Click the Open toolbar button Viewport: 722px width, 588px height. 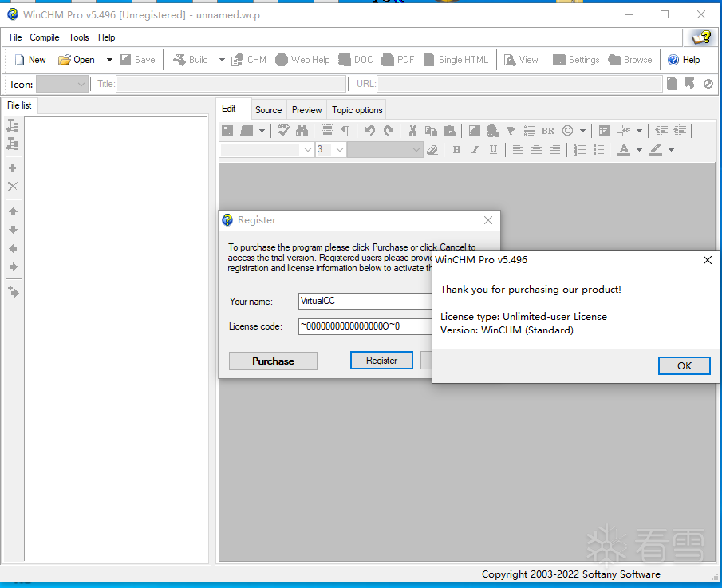pos(77,60)
